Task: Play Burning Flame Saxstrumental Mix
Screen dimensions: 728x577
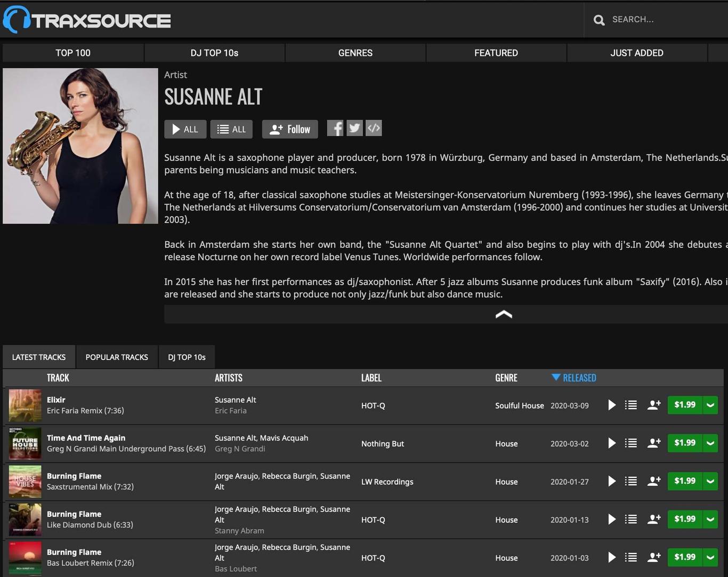Action: [x=612, y=481]
